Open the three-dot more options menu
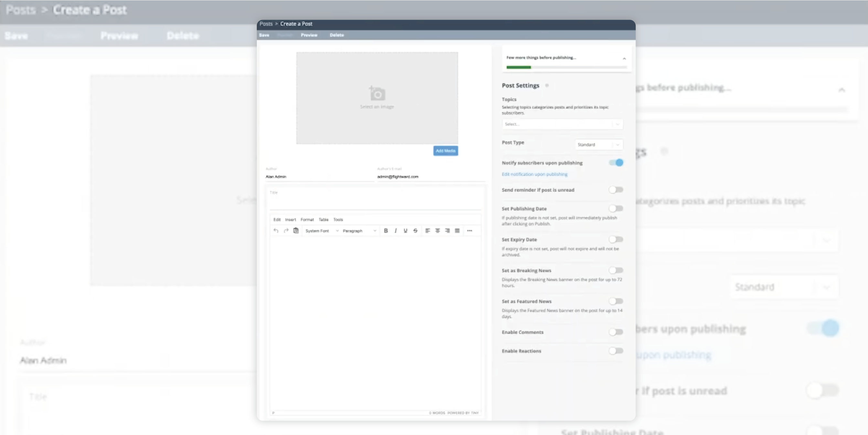The width and height of the screenshot is (868, 435). (x=469, y=231)
